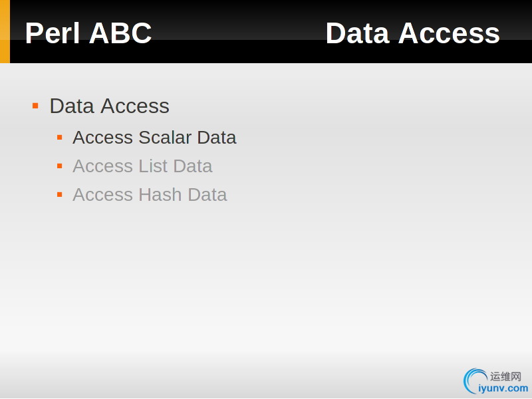Click the Access Scalar Data item
Image resolution: width=532 pixels, height=399 pixels.
pos(154,138)
